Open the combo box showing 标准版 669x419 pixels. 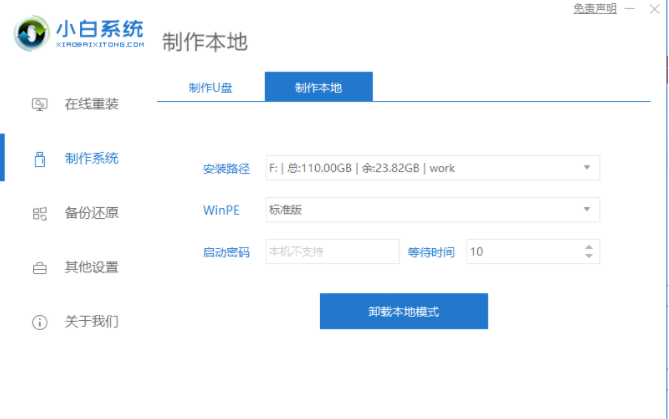click(x=433, y=210)
